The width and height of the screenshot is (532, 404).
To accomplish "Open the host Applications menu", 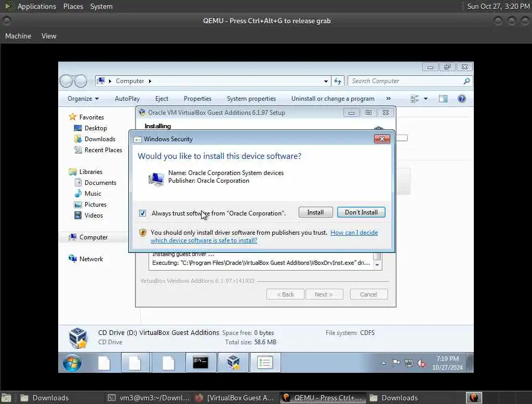I will (x=37, y=6).
